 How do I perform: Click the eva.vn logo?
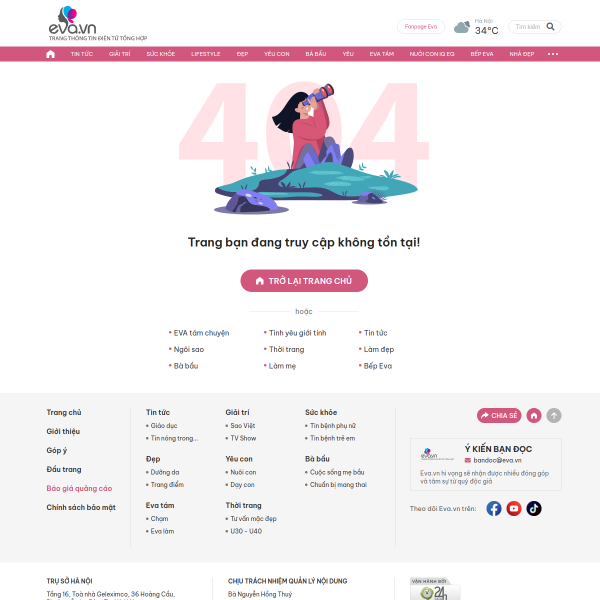click(x=97, y=24)
